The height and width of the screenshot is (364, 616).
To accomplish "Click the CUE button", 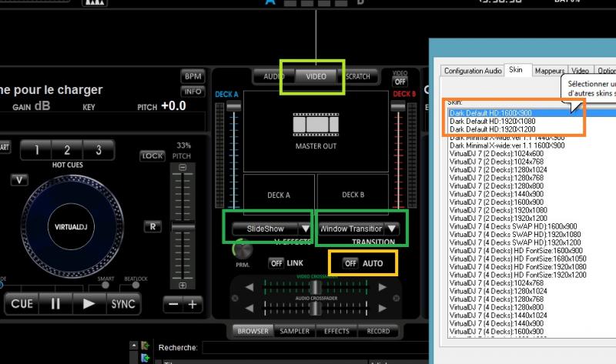I will tap(22, 304).
